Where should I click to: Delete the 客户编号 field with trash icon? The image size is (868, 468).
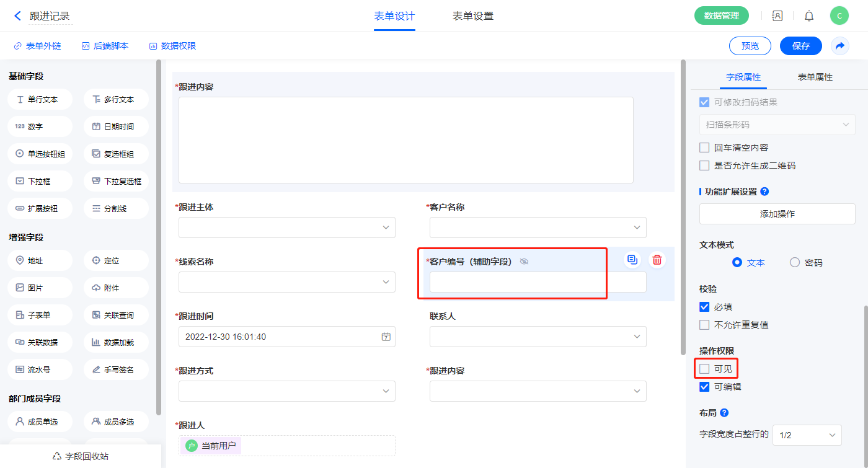(657, 260)
